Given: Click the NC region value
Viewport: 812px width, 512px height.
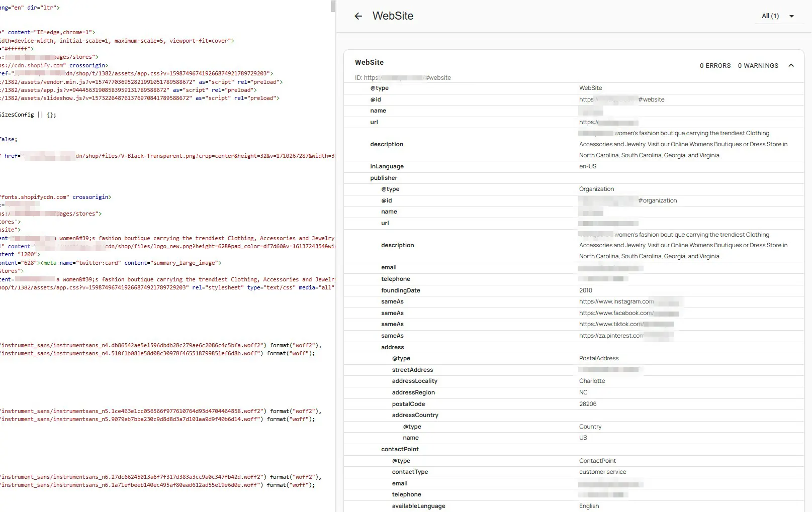Looking at the screenshot, I should click(x=583, y=392).
